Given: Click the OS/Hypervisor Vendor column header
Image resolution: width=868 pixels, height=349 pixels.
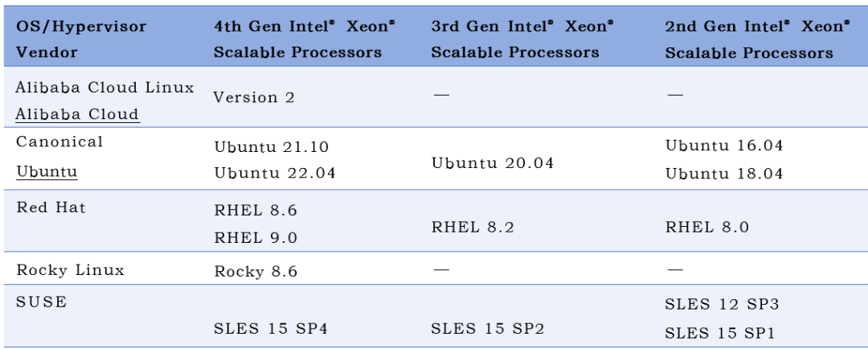Looking at the screenshot, I should [x=81, y=39].
